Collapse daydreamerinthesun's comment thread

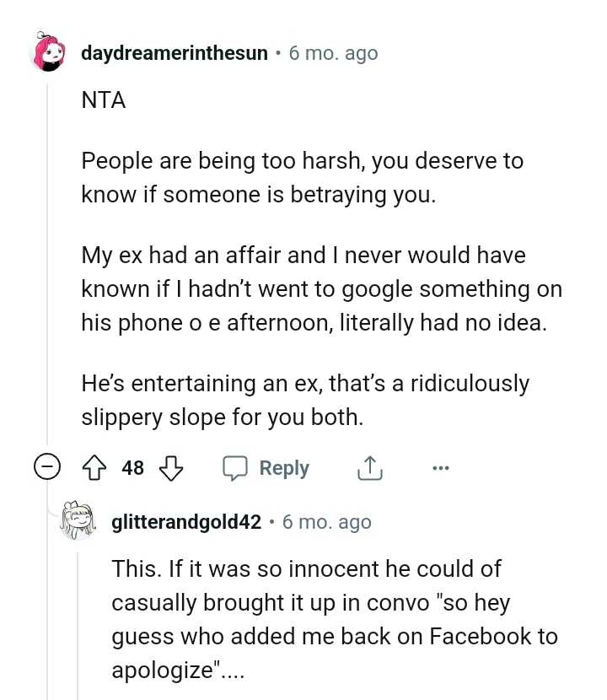pyautogui.click(x=48, y=466)
